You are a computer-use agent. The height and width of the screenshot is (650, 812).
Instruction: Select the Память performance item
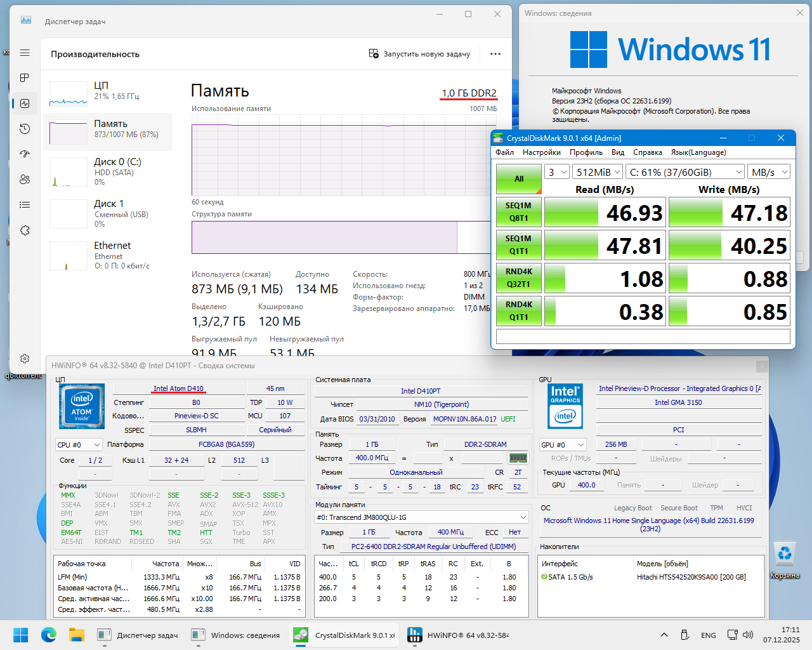pyautogui.click(x=108, y=132)
